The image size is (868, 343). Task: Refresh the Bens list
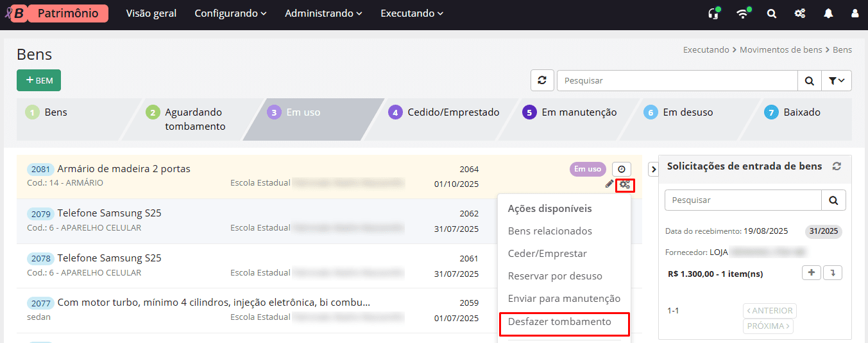click(542, 80)
